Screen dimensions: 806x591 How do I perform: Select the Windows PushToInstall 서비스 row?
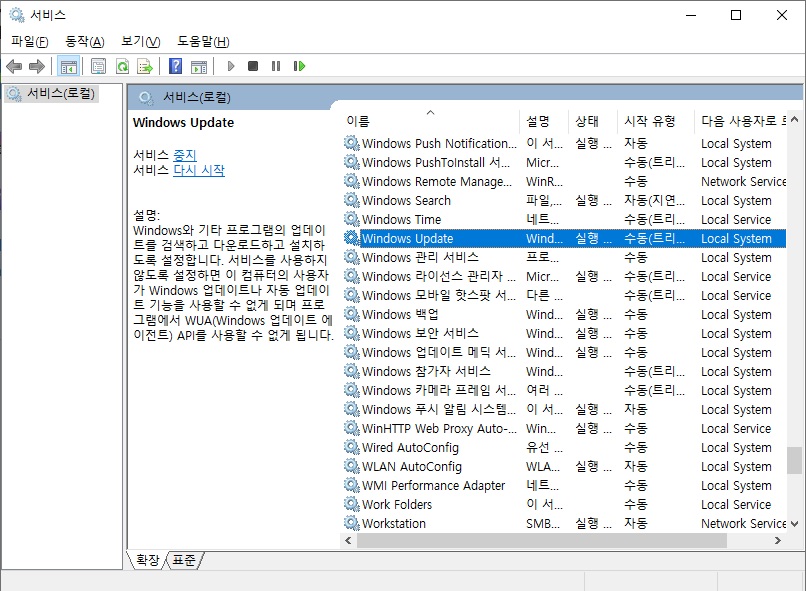[564, 162]
